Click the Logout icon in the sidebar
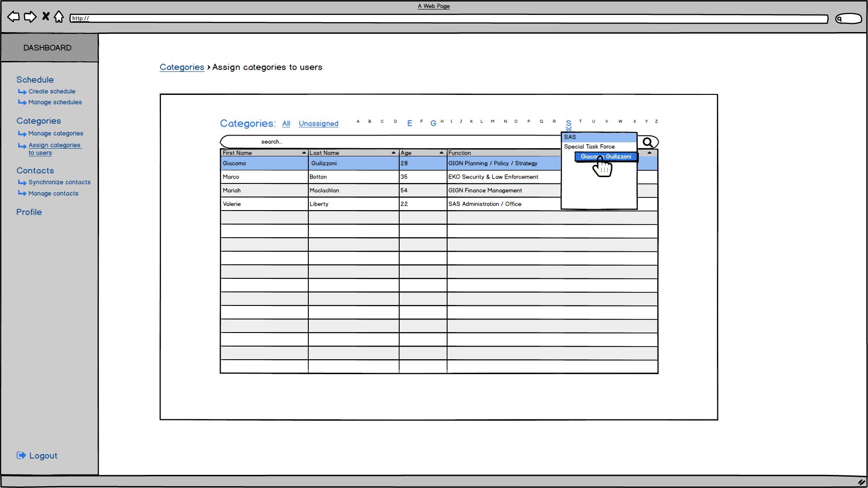The width and height of the screenshot is (868, 488). coord(21,455)
